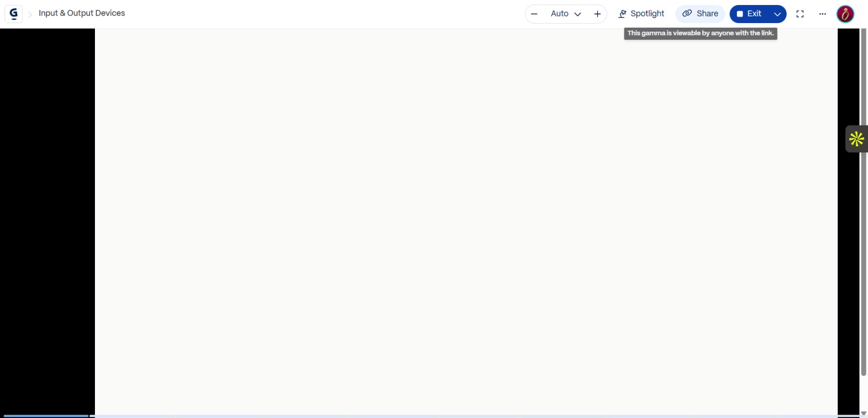The height and width of the screenshot is (418, 868).
Task: Enter fullscreen mode
Action: point(800,14)
